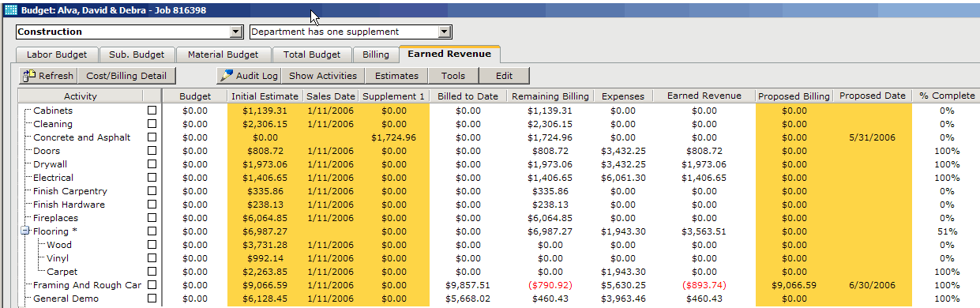Image resolution: width=980 pixels, height=308 pixels.
Task: Click the % Complete column header
Action: tap(947, 96)
